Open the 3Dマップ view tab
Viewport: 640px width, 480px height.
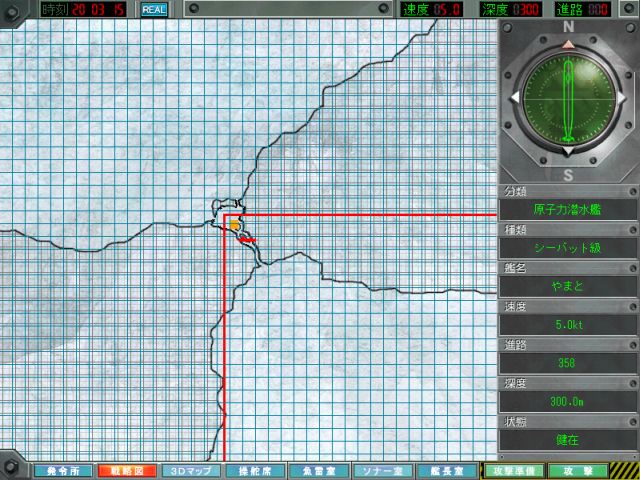click(190, 470)
